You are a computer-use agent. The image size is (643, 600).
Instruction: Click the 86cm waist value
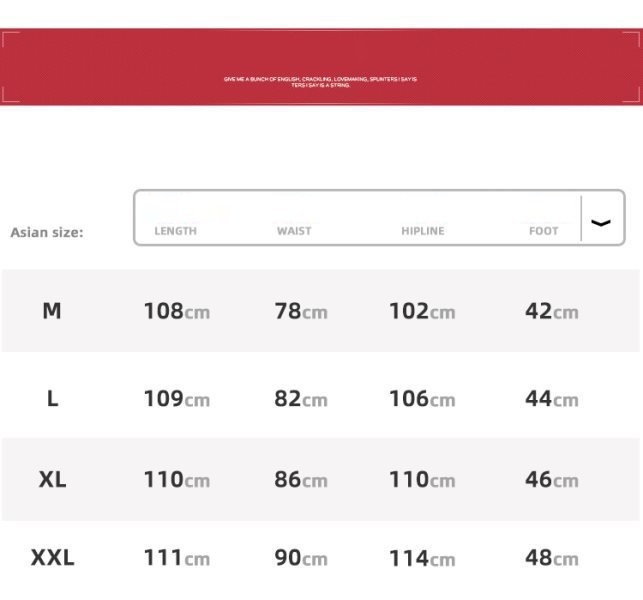[x=300, y=479]
